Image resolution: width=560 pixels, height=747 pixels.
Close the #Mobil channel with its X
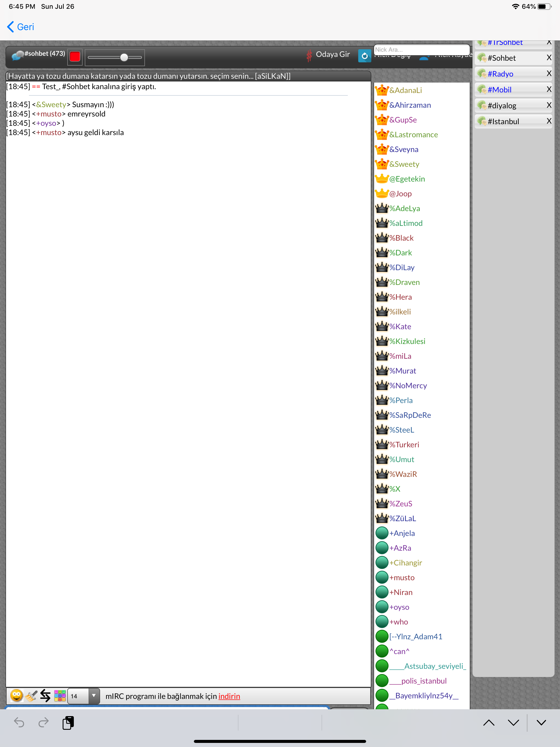549,89
